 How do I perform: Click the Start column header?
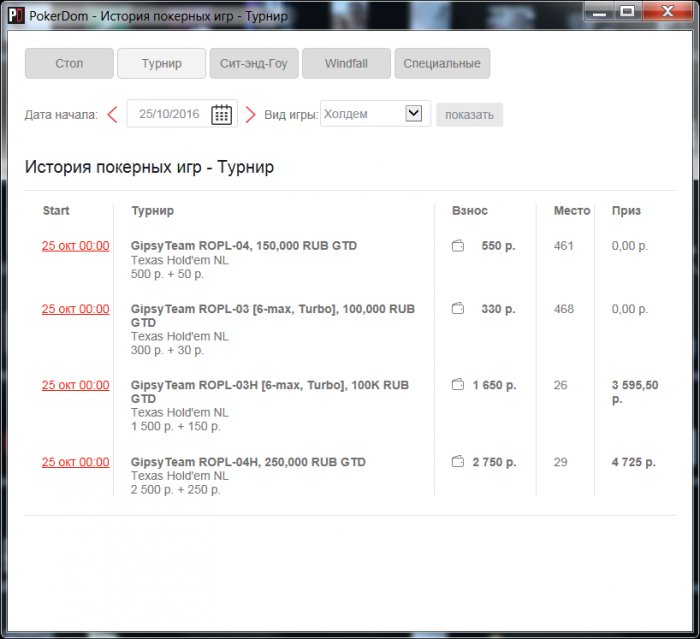click(56, 210)
